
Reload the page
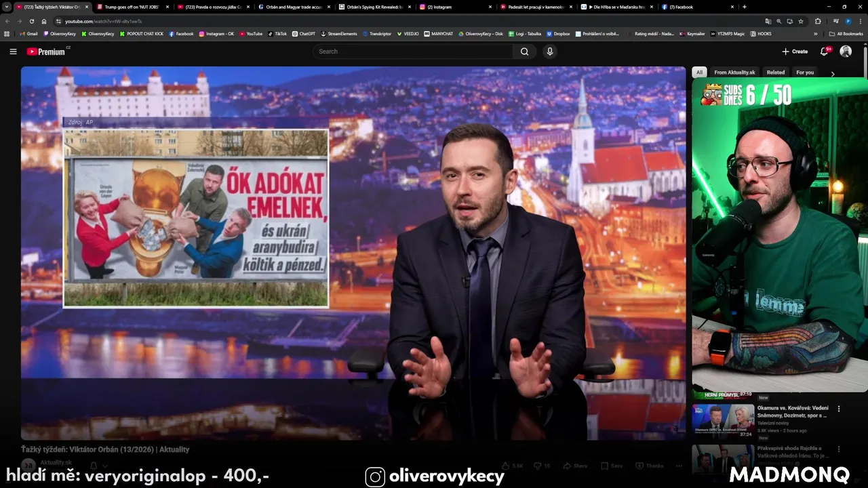pyautogui.click(x=31, y=21)
